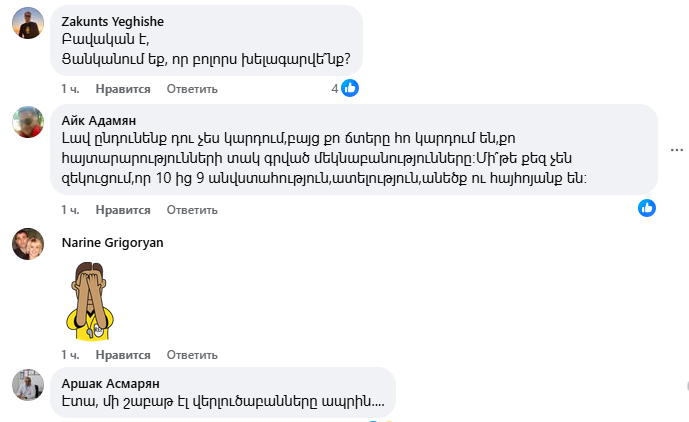Click Ответить under Айк Адамян's comment
Screen dimensions: 689x422
pos(192,210)
